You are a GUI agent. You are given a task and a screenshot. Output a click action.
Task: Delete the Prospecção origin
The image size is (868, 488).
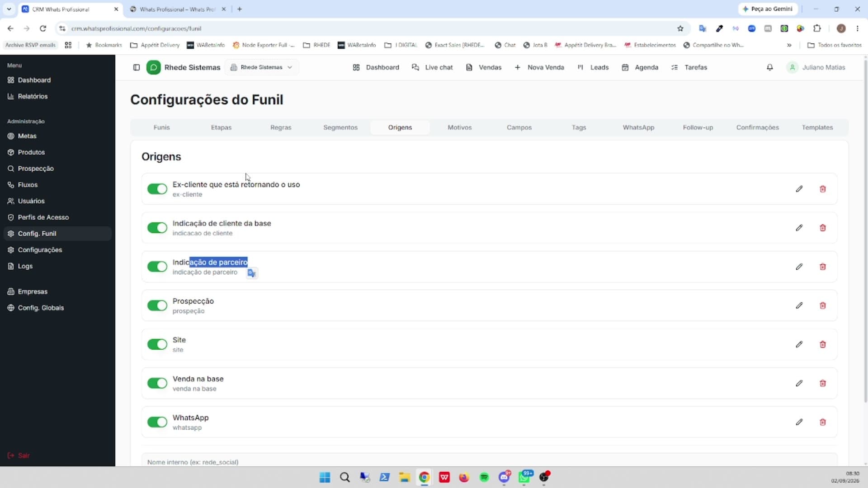coord(823,305)
